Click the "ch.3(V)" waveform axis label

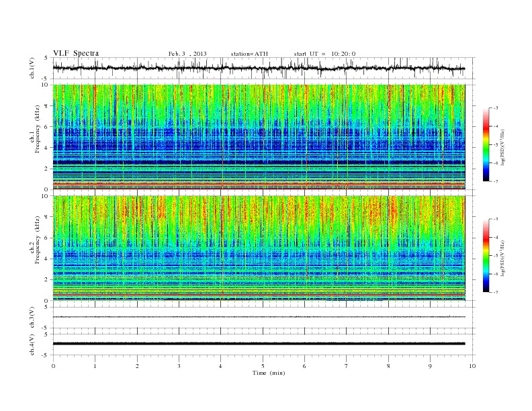(x=32, y=318)
